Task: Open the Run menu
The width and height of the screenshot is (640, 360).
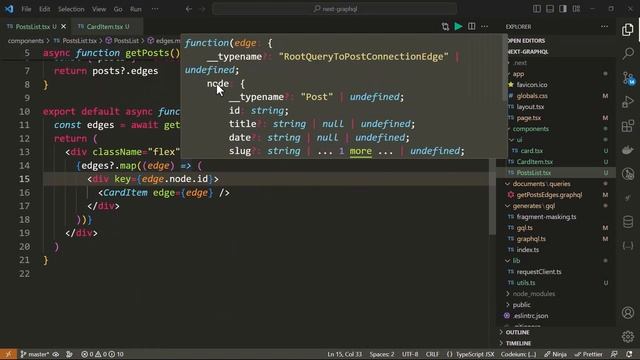Action: click(x=136, y=9)
